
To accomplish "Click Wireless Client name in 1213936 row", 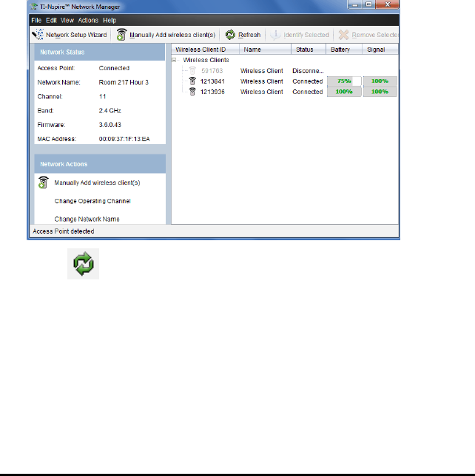I will coord(262,92).
